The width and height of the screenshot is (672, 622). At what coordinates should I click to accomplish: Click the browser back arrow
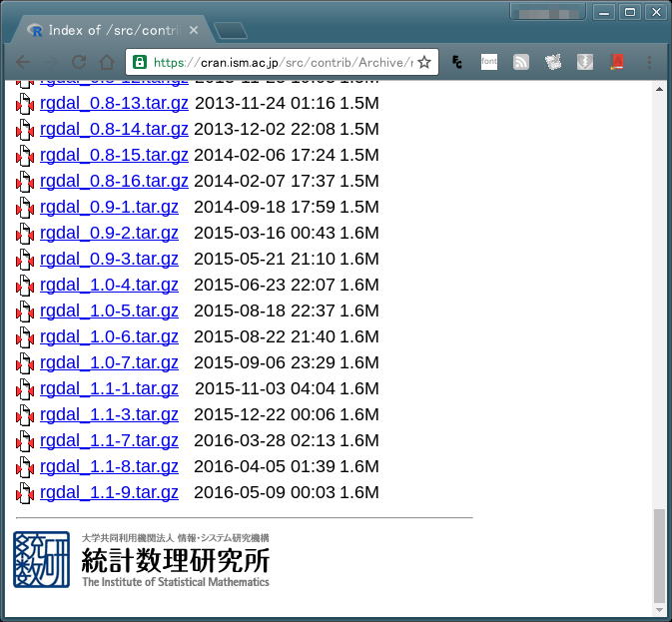(23, 63)
